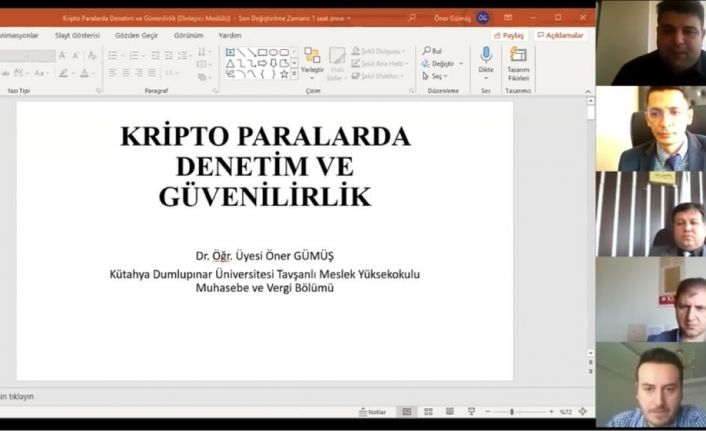Open the Gözden Geçir tab

134,35
